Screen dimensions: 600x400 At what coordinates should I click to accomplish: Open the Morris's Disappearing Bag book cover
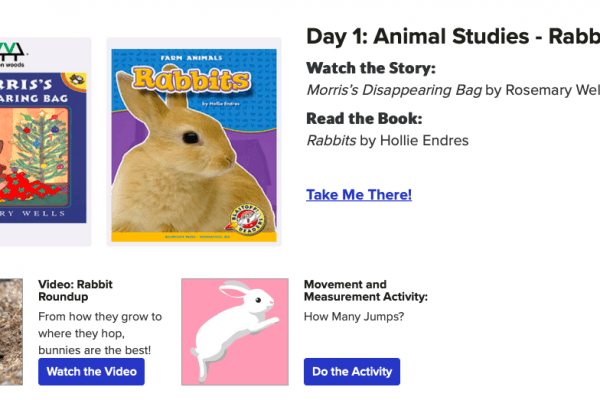[43, 142]
